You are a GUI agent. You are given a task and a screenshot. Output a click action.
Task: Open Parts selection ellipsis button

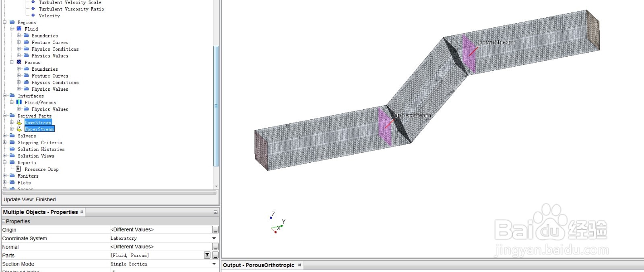pos(215,255)
